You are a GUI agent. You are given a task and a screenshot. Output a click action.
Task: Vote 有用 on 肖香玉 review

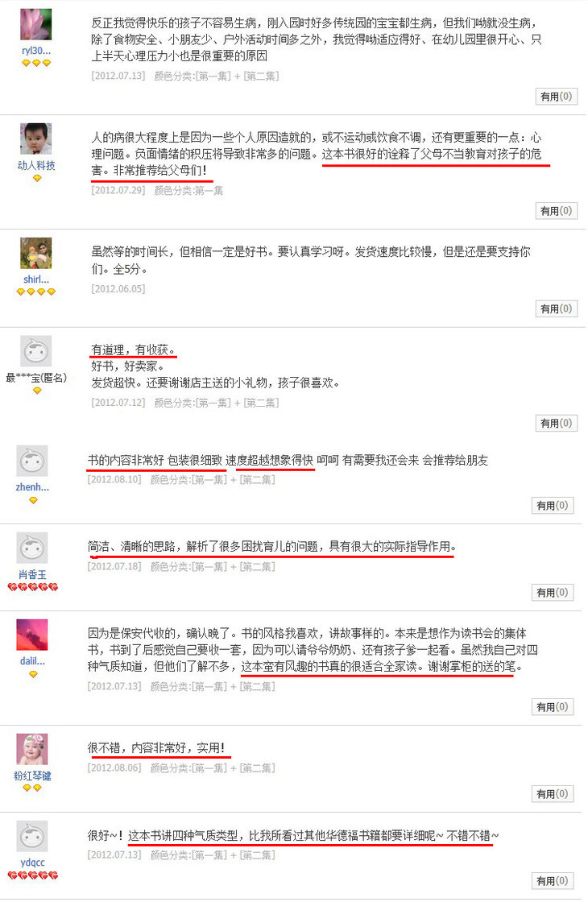553,592
